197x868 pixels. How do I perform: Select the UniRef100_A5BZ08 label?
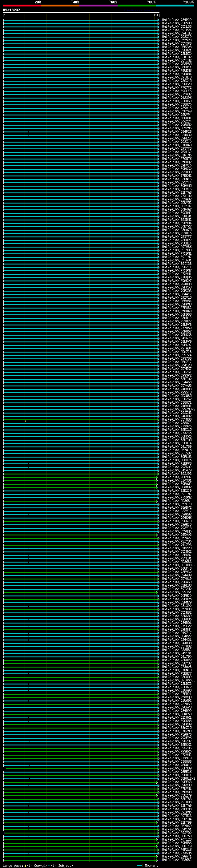click(177, 47)
